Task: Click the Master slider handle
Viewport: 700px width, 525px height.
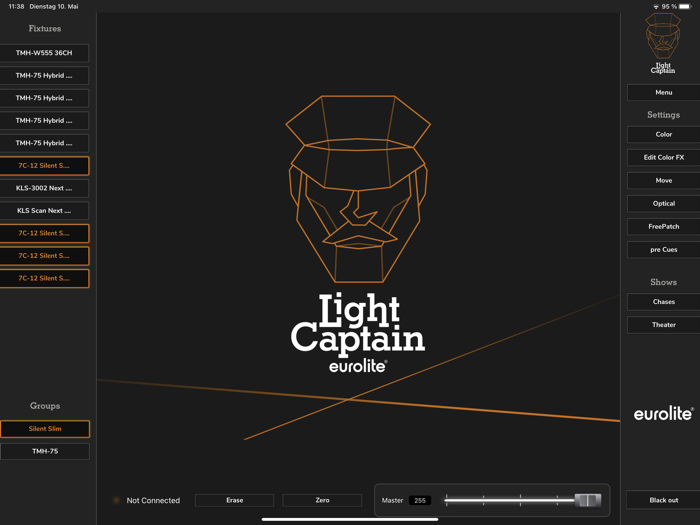Action: tap(588, 500)
